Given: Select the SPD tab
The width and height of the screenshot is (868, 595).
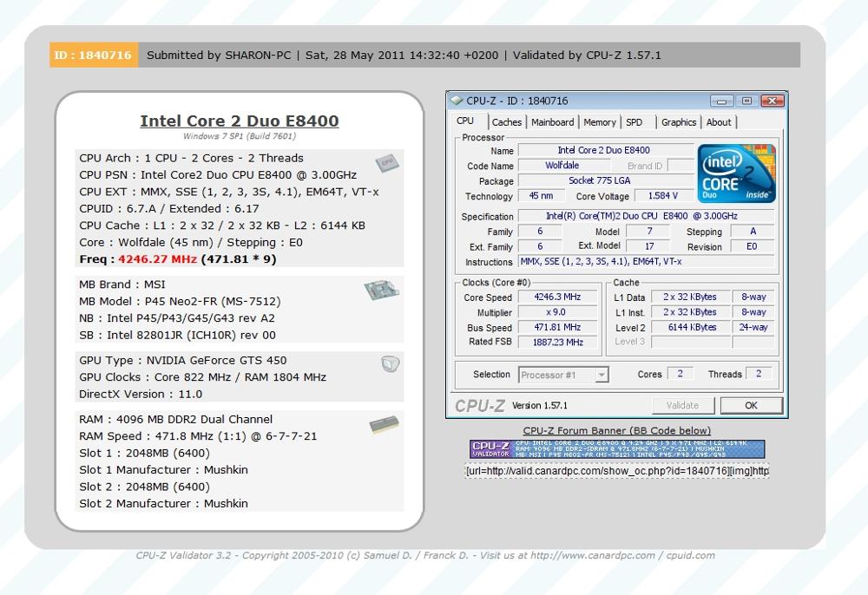Looking at the screenshot, I should 635,122.
